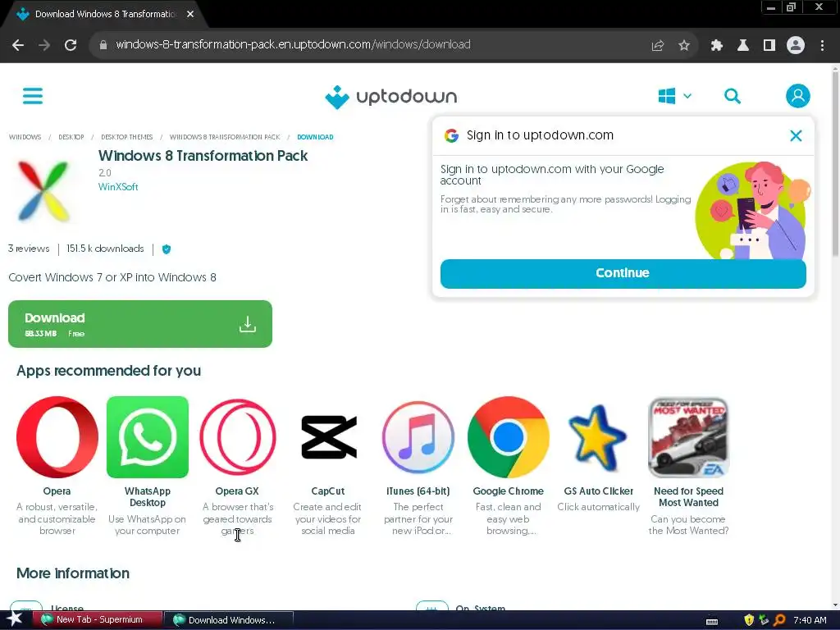Click the WinXSoft developer link
This screenshot has height=630, width=840.
coord(118,187)
